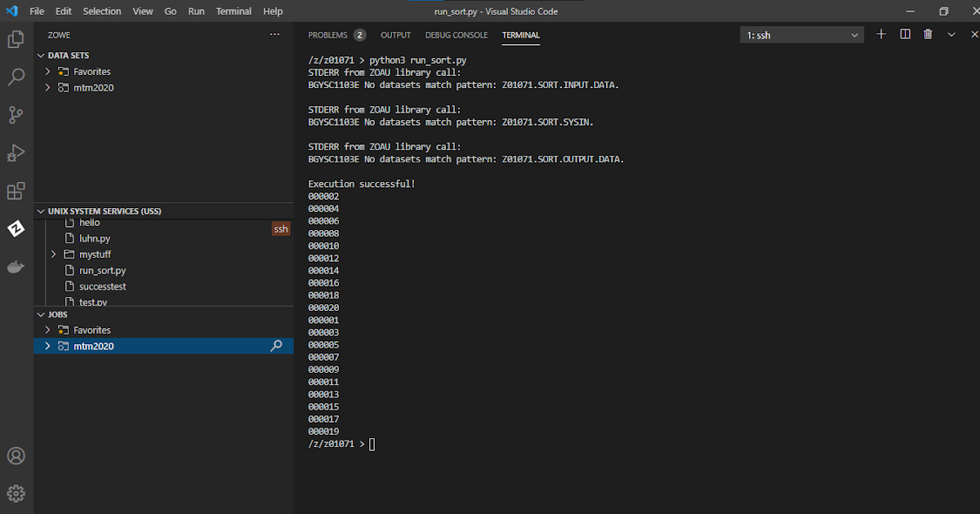Image resolution: width=980 pixels, height=514 pixels.
Task: Open the Extensions view icon
Action: click(x=16, y=190)
